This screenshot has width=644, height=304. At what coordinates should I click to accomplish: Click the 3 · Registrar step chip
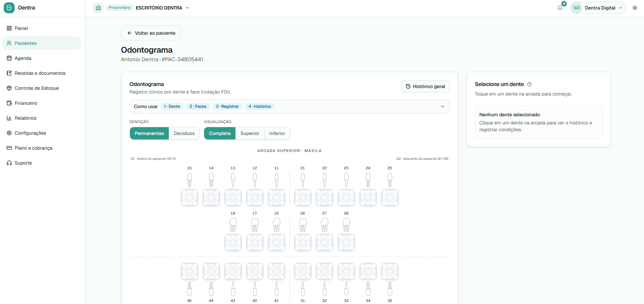point(227,106)
